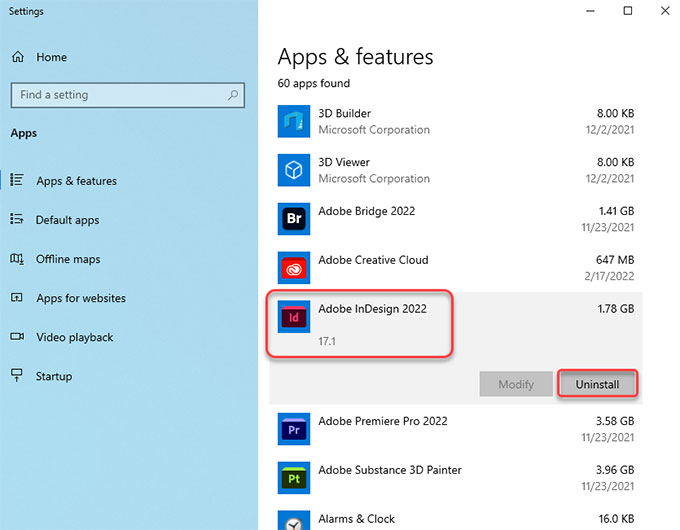
Task: Click the Video playback camera icon
Action: point(17,337)
